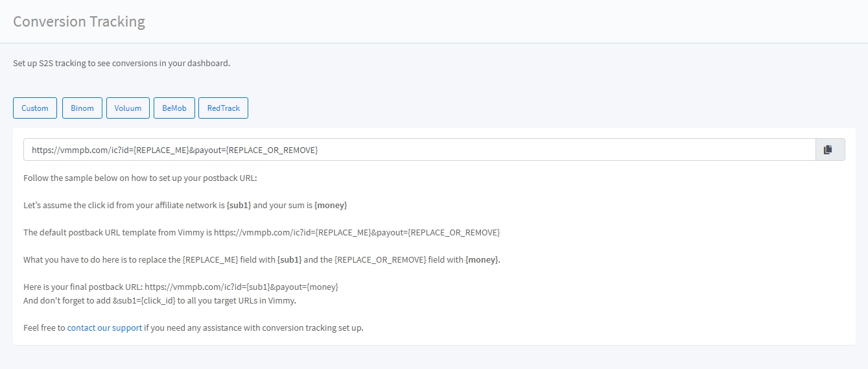This screenshot has height=369, width=868.
Task: Open the RedTrack tracker tab
Action: click(224, 108)
